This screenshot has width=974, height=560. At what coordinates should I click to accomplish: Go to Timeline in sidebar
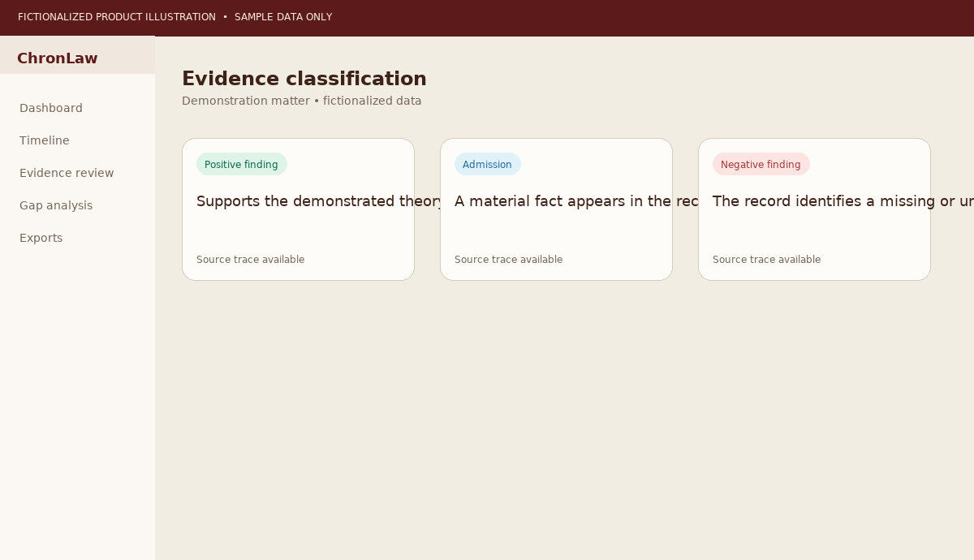pos(45,140)
